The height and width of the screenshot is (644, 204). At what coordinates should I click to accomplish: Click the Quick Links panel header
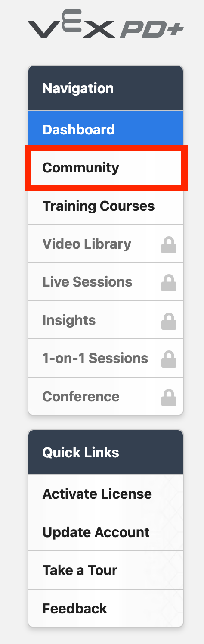106,452
